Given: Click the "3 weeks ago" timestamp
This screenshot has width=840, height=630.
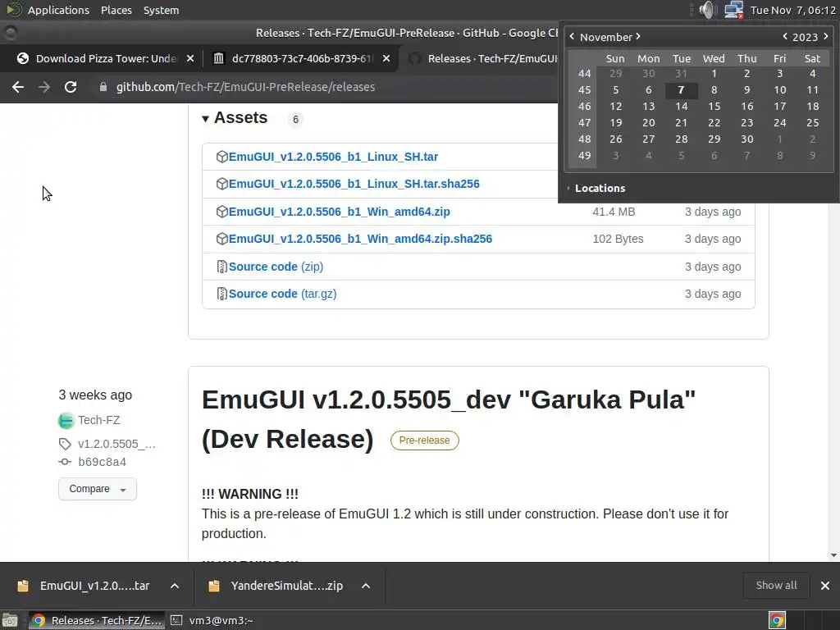Looking at the screenshot, I should [x=95, y=395].
